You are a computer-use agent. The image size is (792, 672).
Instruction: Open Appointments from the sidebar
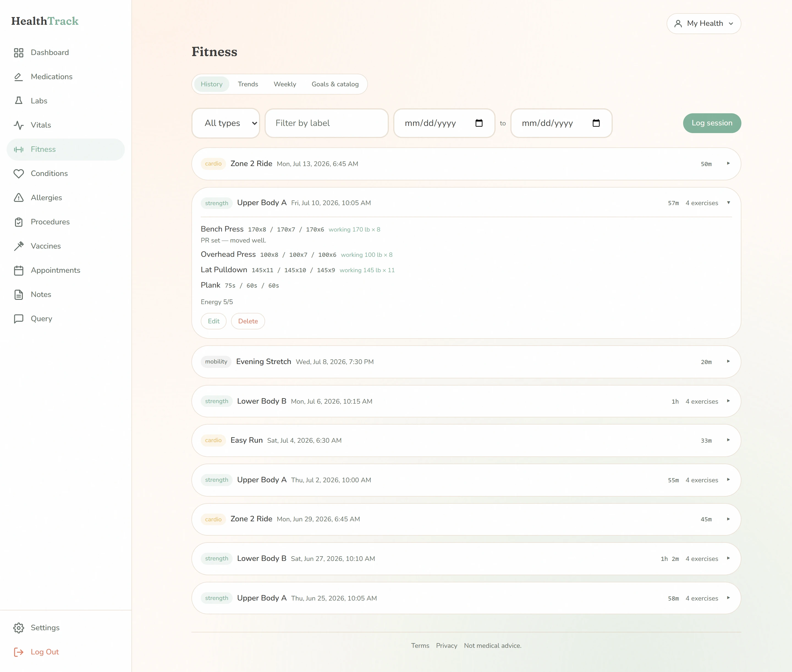[x=65, y=270]
